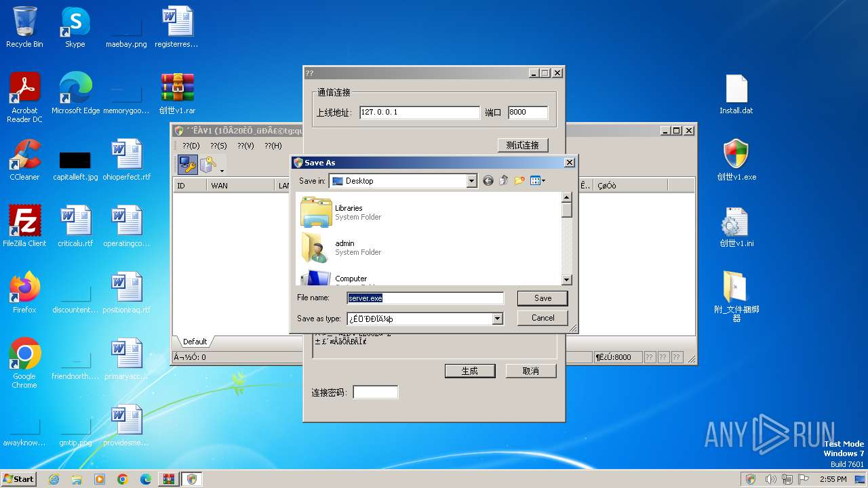This screenshot has width=868, height=488.
Task: Click the WAN column header
Action: pyautogui.click(x=241, y=186)
